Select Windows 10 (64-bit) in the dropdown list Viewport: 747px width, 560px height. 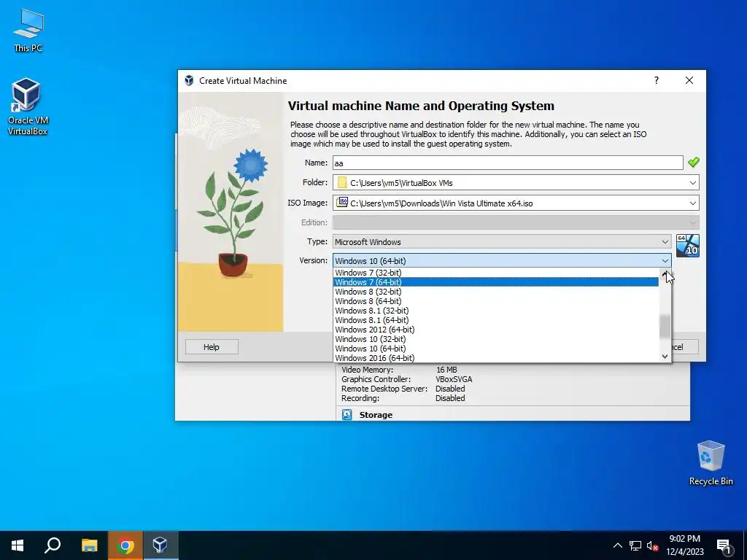pyautogui.click(x=495, y=349)
